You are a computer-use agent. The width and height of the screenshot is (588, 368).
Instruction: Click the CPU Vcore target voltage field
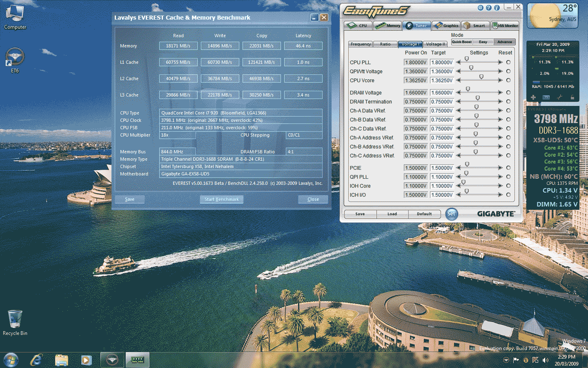442,81
